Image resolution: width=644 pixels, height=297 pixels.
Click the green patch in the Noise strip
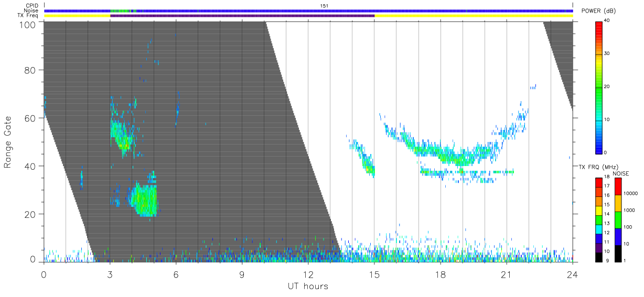click(x=123, y=10)
